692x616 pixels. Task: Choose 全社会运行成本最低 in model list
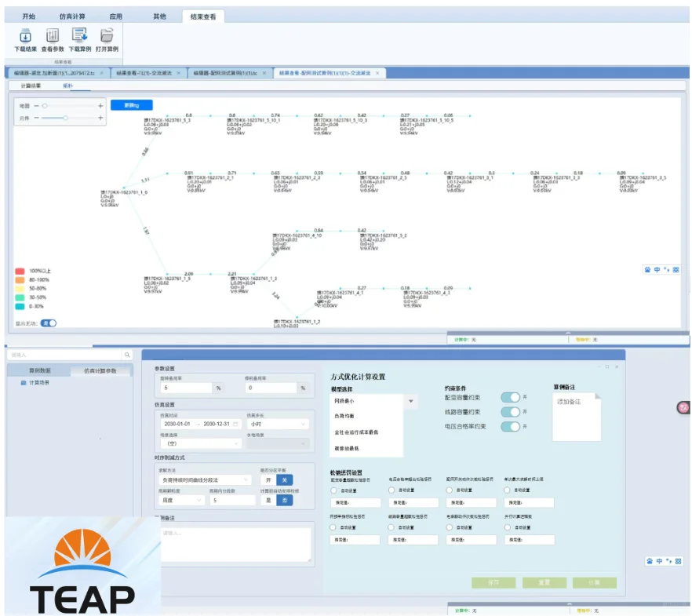356,432
